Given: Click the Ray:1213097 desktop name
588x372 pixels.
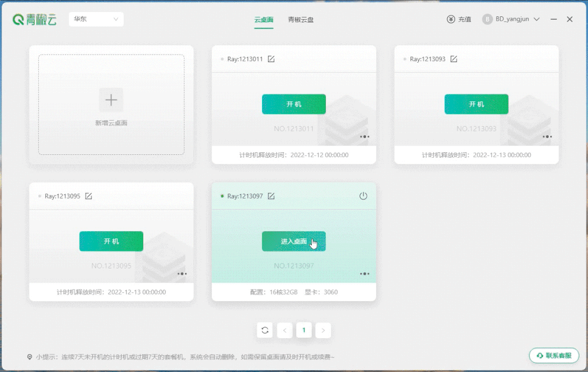Looking at the screenshot, I should pyautogui.click(x=245, y=196).
